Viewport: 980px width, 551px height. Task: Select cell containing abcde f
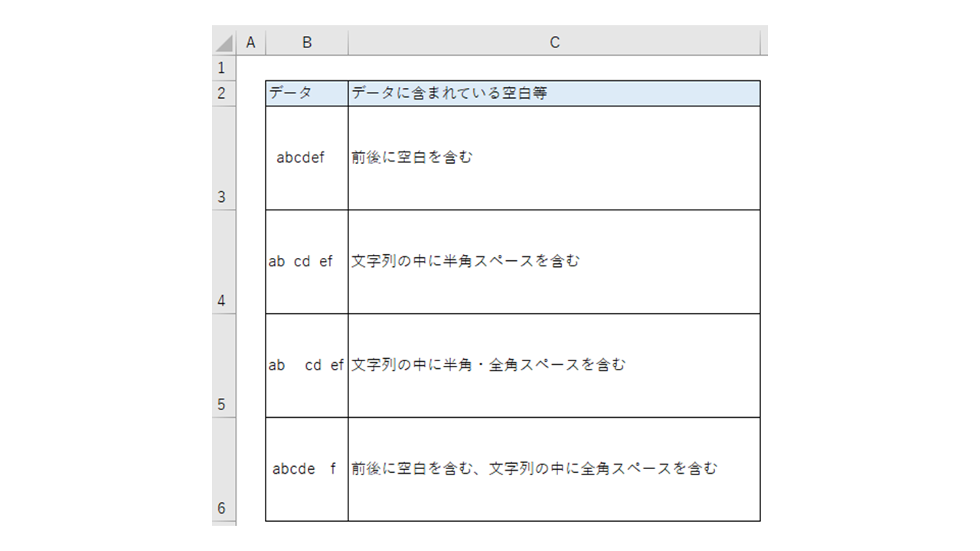[307, 469]
